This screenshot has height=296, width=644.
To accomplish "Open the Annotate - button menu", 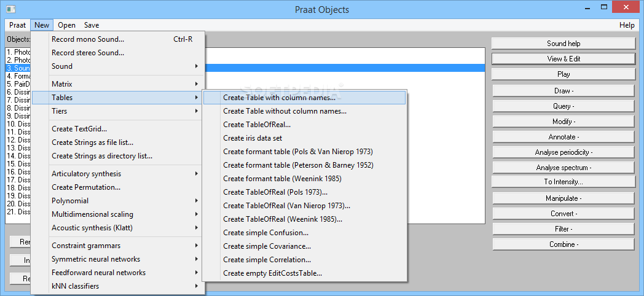I will point(563,137).
